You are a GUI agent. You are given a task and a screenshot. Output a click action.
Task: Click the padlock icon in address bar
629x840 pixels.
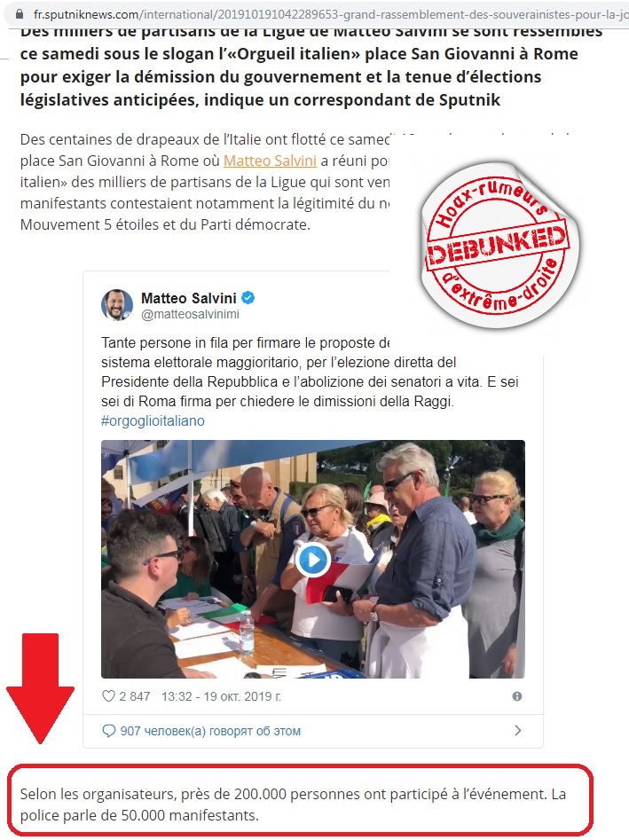click(20, 14)
